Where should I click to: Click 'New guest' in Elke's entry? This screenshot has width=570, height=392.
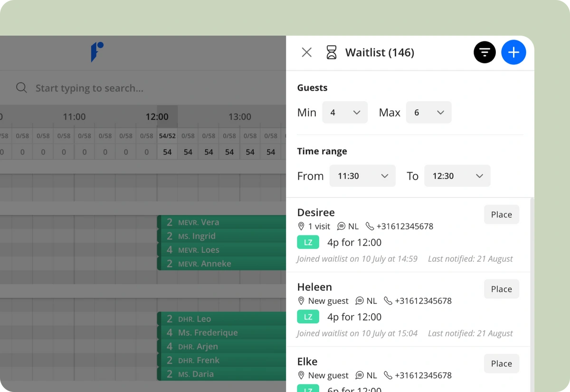tap(328, 375)
